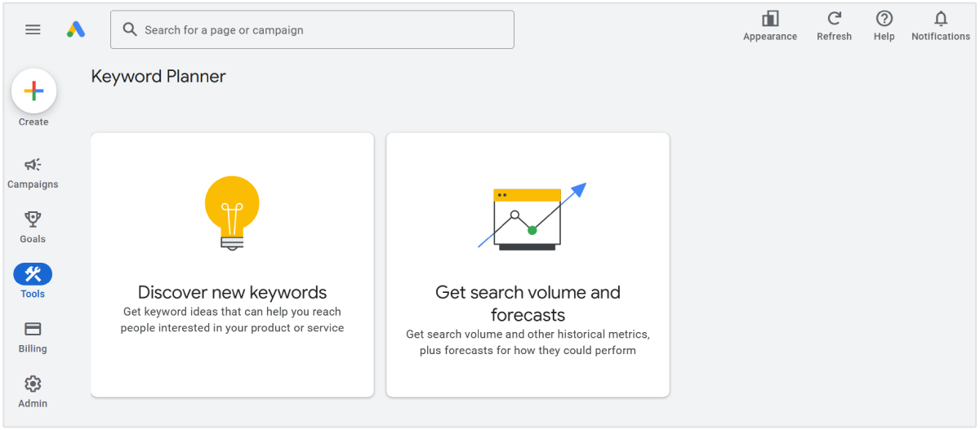The height and width of the screenshot is (430, 980).
Task: Open Billing from the sidebar
Action: pos(33,337)
